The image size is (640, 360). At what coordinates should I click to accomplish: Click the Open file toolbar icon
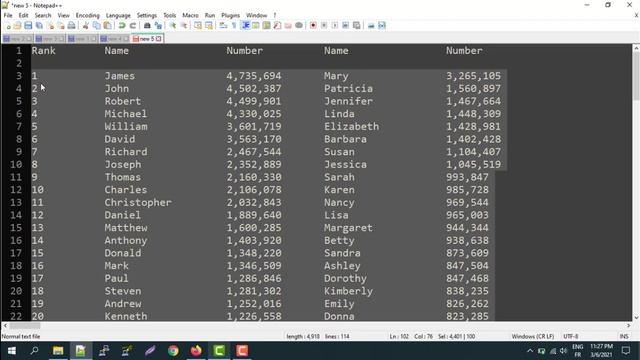pos(17,25)
